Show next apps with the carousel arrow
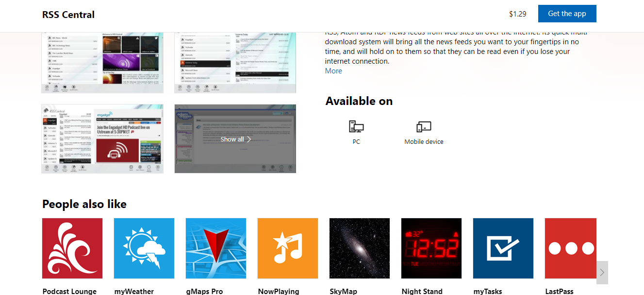The height and width of the screenshot is (295, 644). click(602, 272)
